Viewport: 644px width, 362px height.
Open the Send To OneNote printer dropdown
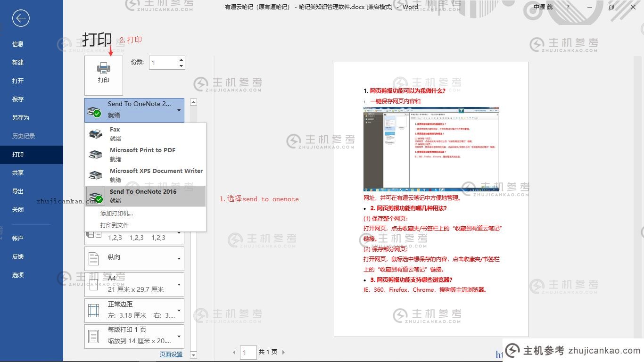coord(134,110)
